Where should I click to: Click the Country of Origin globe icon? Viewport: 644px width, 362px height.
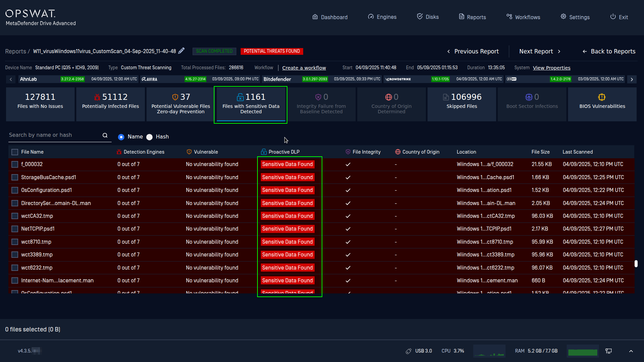[398, 152]
